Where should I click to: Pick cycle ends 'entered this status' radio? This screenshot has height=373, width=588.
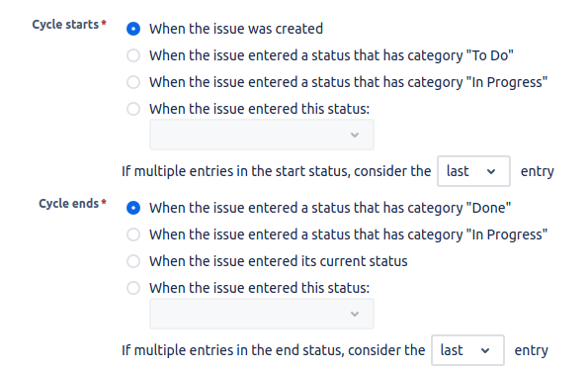(133, 288)
